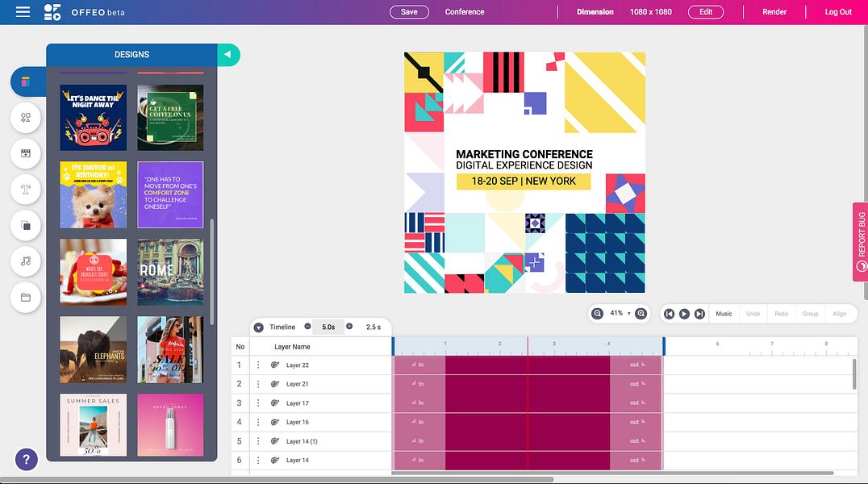Select the puppy birthday template

pos(93,195)
